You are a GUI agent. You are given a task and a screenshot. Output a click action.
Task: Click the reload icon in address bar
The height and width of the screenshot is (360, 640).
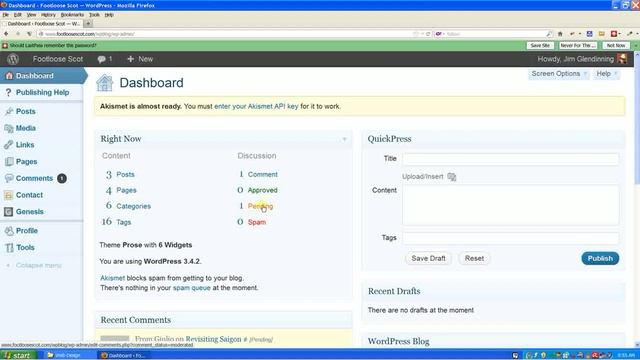pos(428,34)
